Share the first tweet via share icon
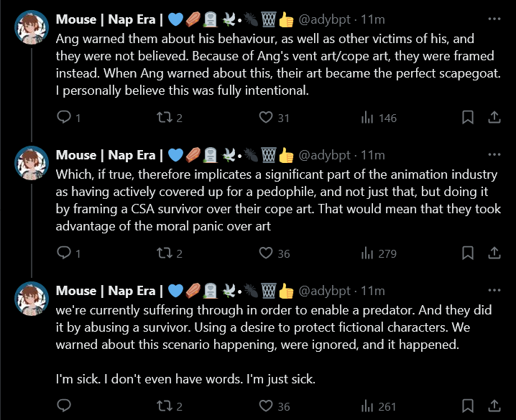Screen dimensions: 516x420 click(494, 117)
